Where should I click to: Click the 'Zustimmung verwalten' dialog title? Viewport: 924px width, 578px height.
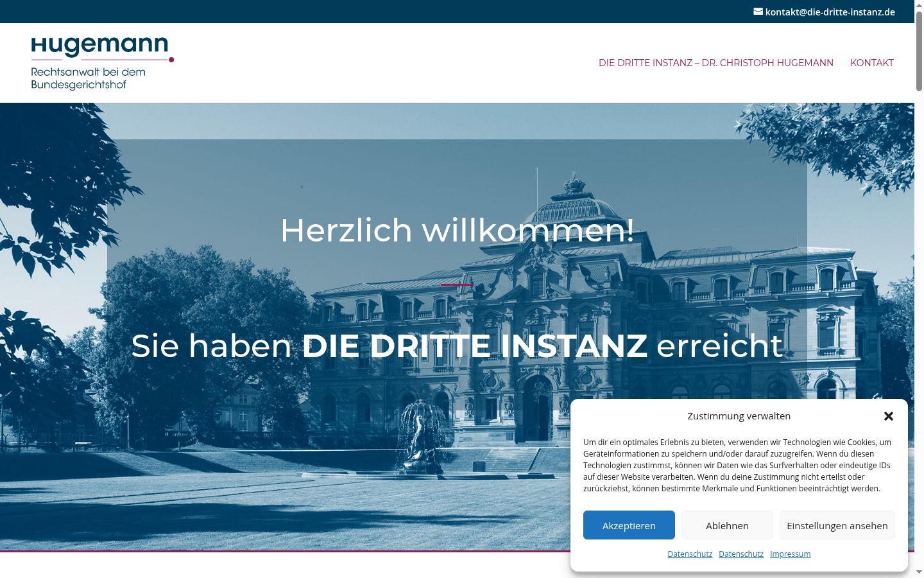coord(739,416)
